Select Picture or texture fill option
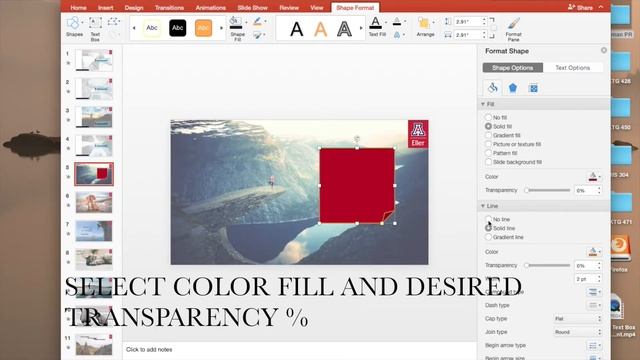The height and width of the screenshot is (360, 640). pos(488,144)
